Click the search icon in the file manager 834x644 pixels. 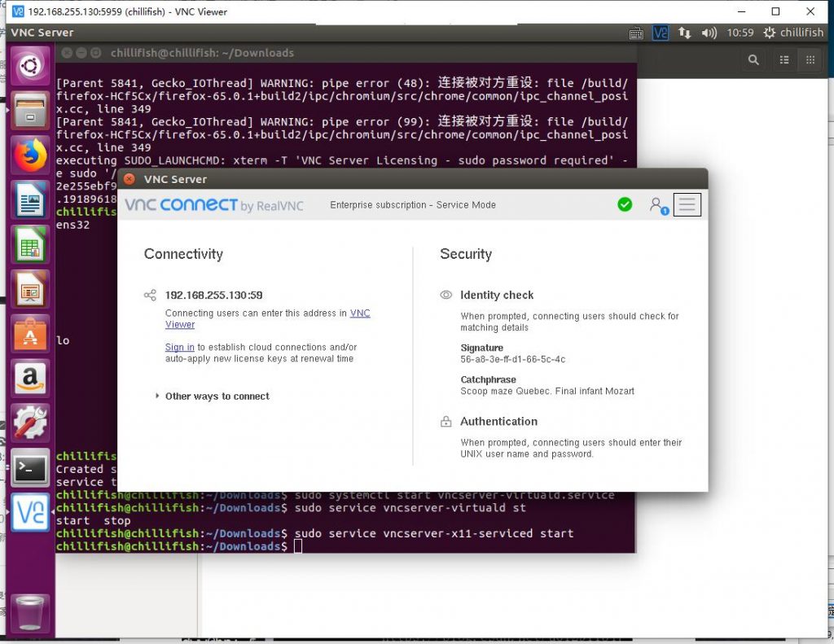pyautogui.click(x=753, y=60)
